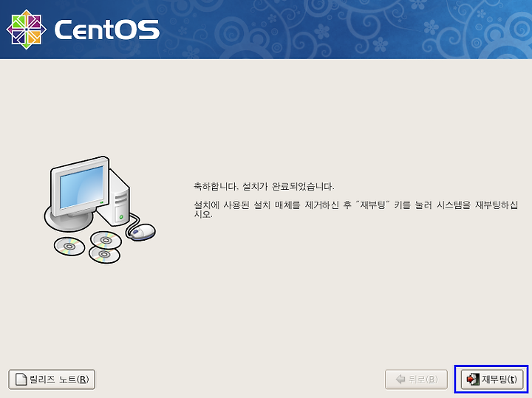Click the 축하합니다 installation complete message
Viewport: 532px width, 398px height.
[x=264, y=187]
